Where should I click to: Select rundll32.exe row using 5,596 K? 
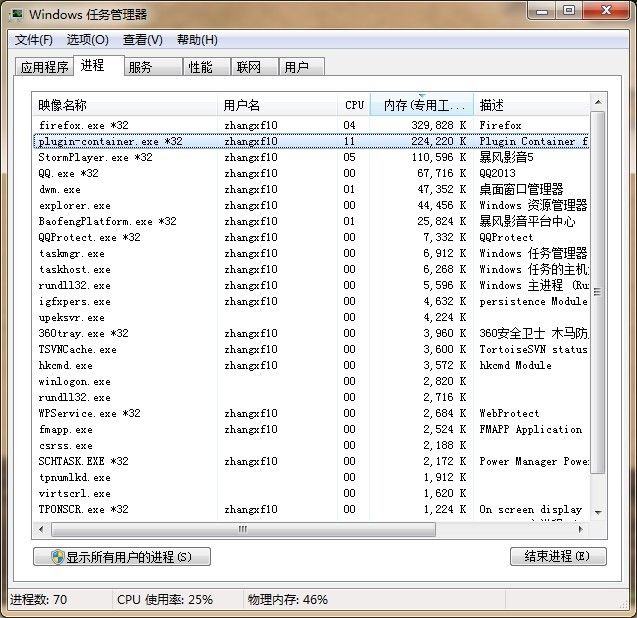[311, 285]
